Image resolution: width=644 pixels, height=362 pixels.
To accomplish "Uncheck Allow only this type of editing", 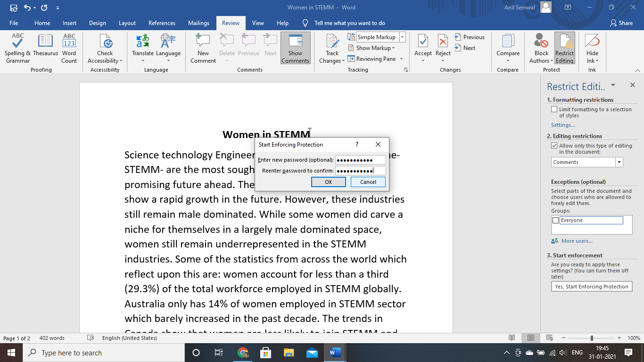I will (554, 146).
